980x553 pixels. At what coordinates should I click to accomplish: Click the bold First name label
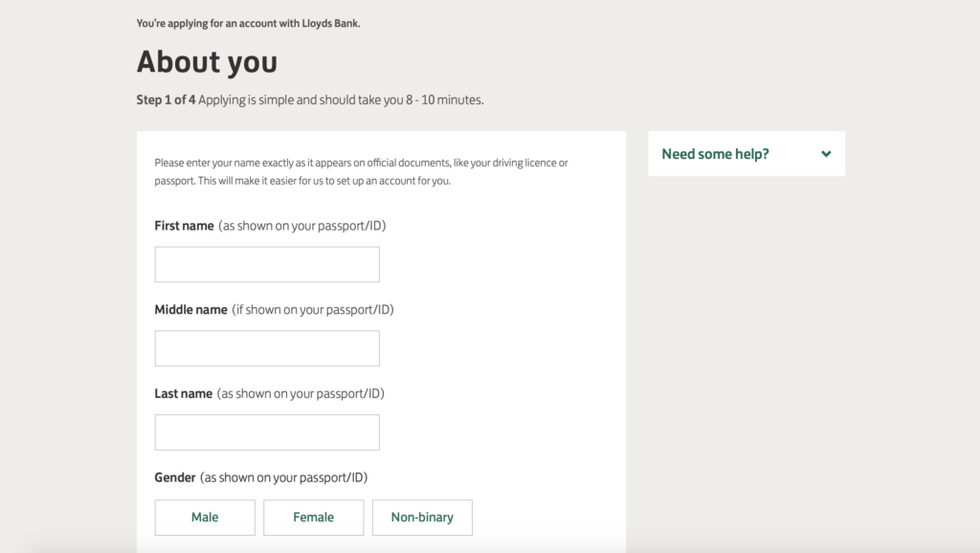tap(185, 226)
